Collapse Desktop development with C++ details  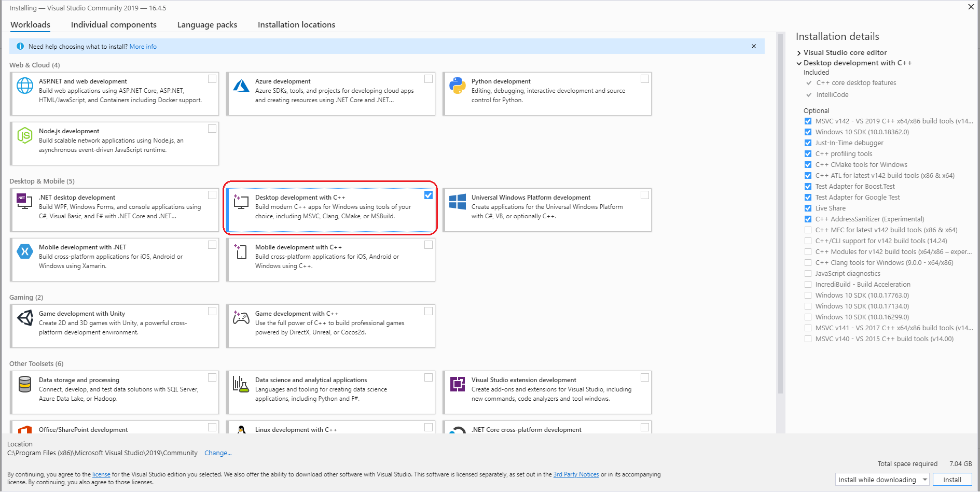click(x=799, y=63)
